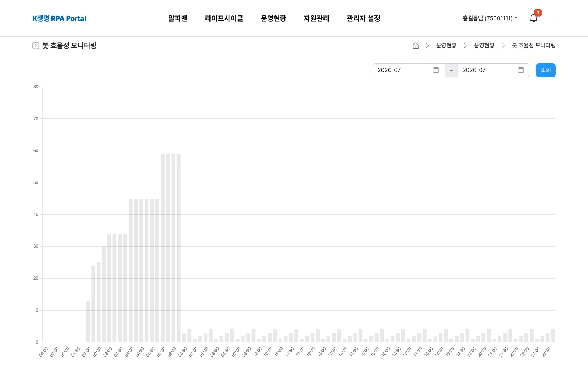Image resolution: width=588 pixels, height=368 pixels.
Task: Click the x-axis label 23:30
Action: [x=546, y=352]
